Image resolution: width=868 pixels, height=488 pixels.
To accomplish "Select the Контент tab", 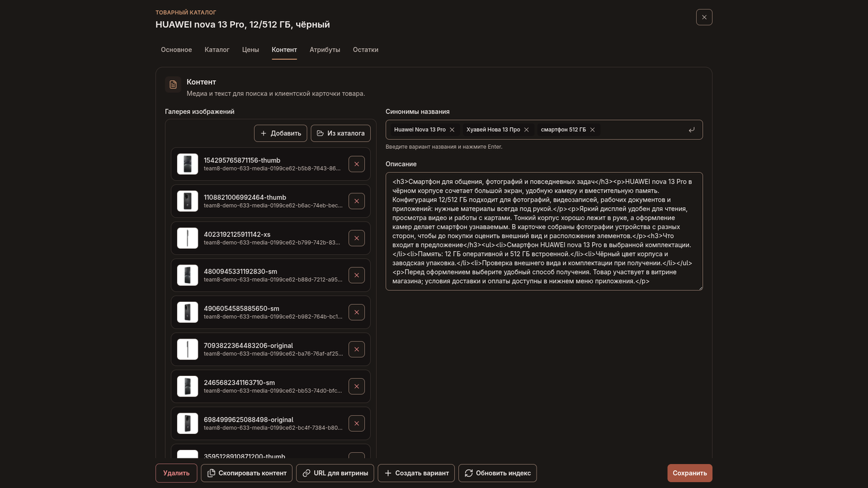I will coord(284,49).
